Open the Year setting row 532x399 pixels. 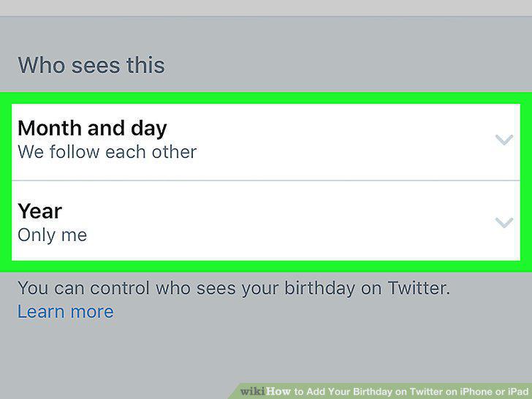(266, 221)
